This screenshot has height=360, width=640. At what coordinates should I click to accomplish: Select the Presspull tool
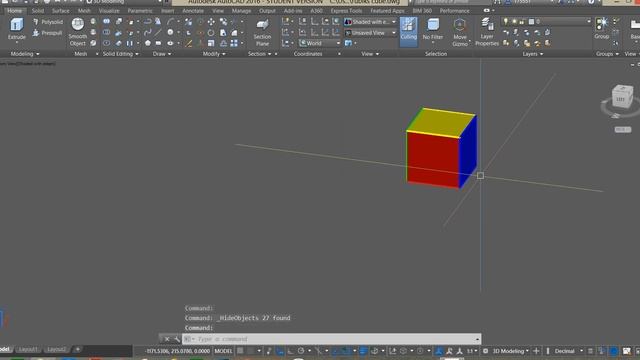point(48,33)
